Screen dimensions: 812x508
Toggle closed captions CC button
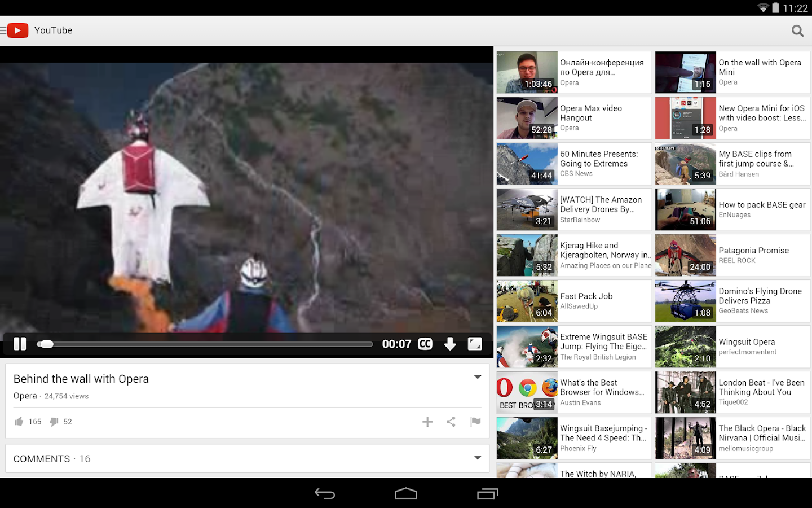425,344
